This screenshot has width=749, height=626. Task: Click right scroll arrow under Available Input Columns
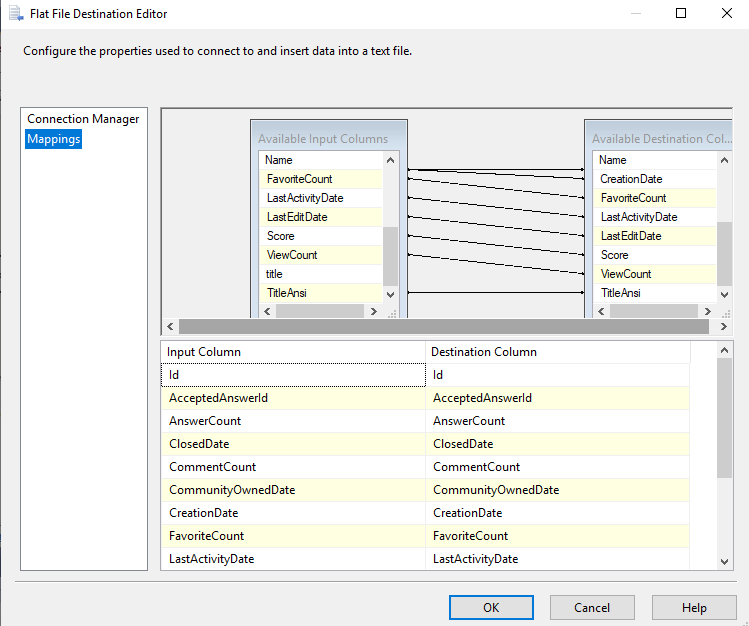(374, 312)
